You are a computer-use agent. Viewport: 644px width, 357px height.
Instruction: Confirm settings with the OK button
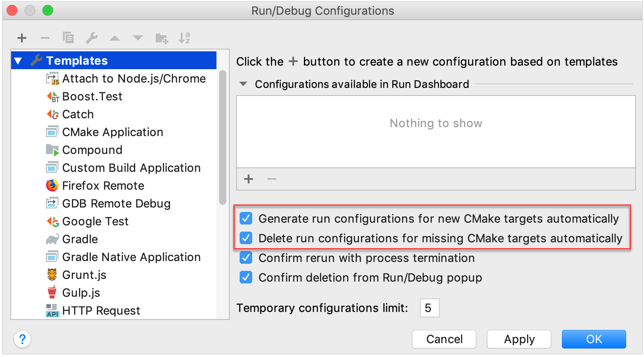(594, 339)
